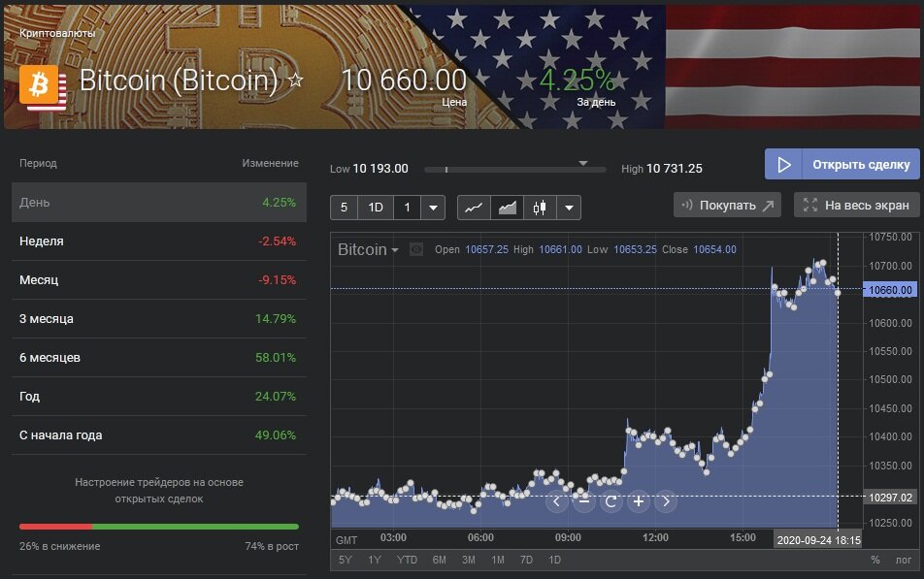
Task: Add Bitcoin to favorites with the star
Action: coord(296,80)
